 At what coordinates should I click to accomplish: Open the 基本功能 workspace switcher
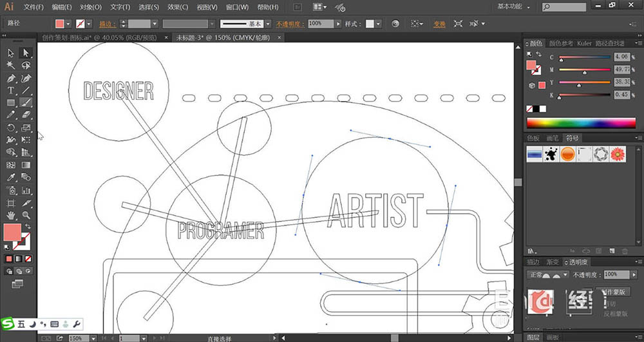click(513, 6)
